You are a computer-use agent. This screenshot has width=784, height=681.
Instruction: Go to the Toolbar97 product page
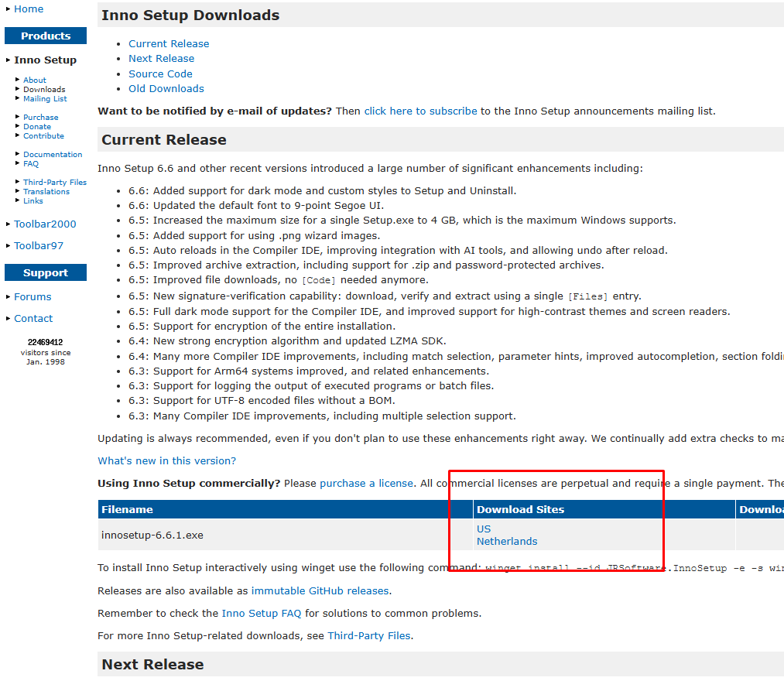(39, 245)
